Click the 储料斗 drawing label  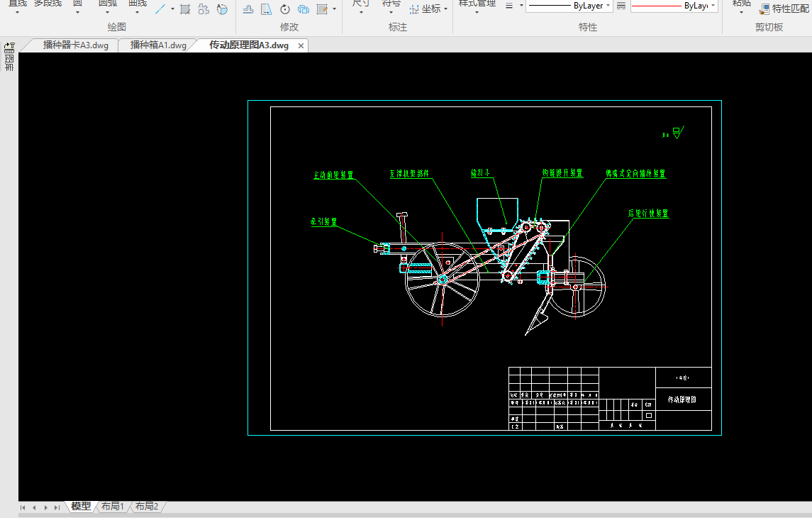tap(480, 173)
